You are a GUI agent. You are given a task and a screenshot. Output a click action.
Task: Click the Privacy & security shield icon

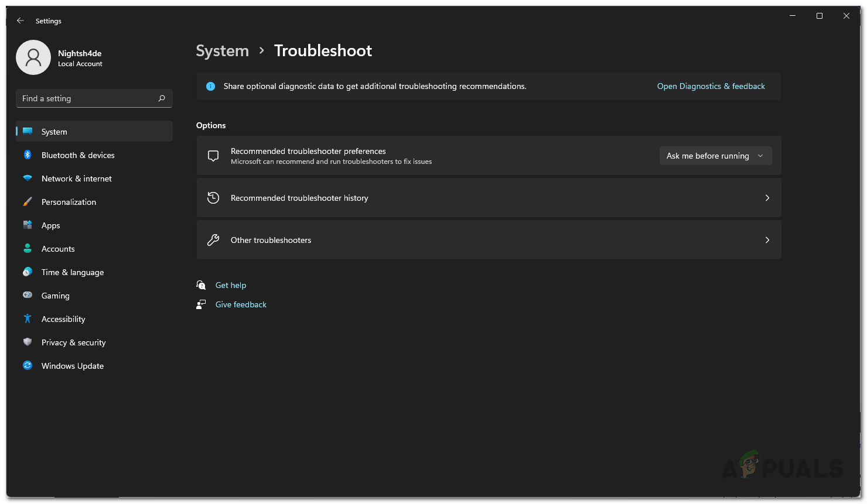point(28,342)
